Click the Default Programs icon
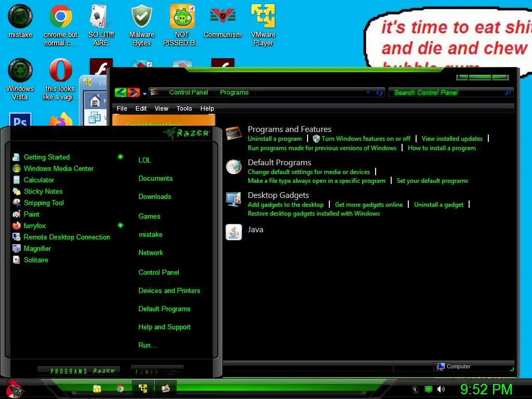Screen dimensions: 532x399 coord(234,167)
